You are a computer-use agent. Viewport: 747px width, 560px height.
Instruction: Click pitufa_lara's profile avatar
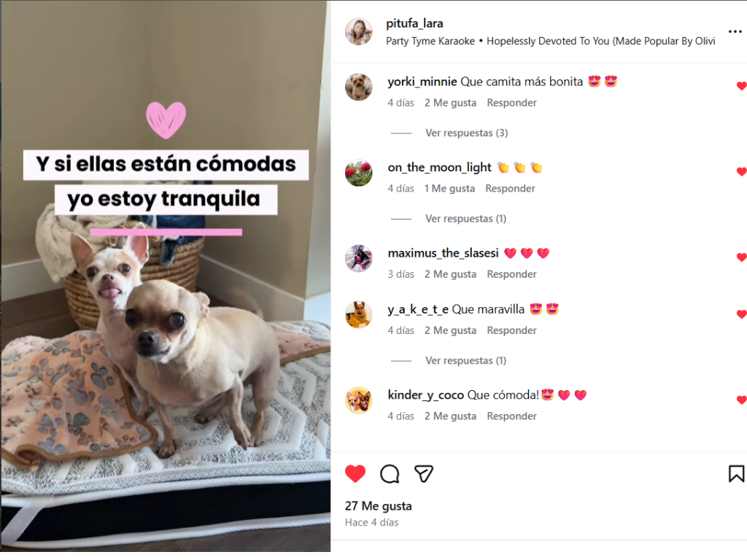tap(359, 32)
